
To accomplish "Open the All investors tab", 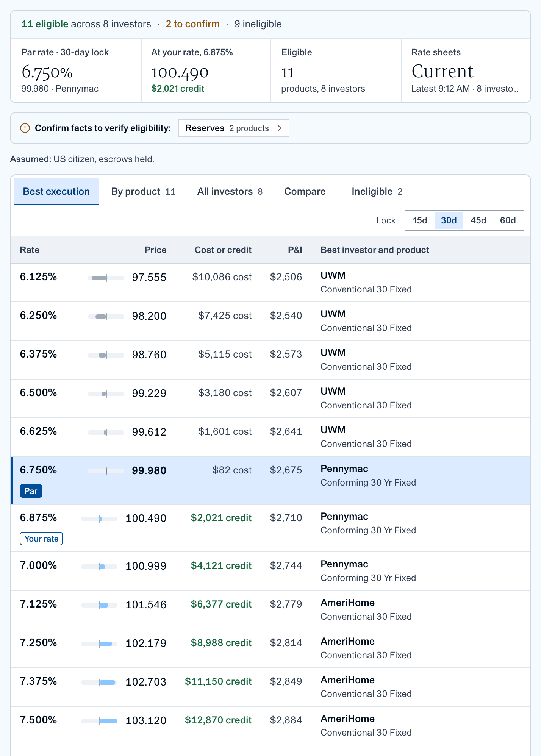I will pyautogui.click(x=230, y=192).
